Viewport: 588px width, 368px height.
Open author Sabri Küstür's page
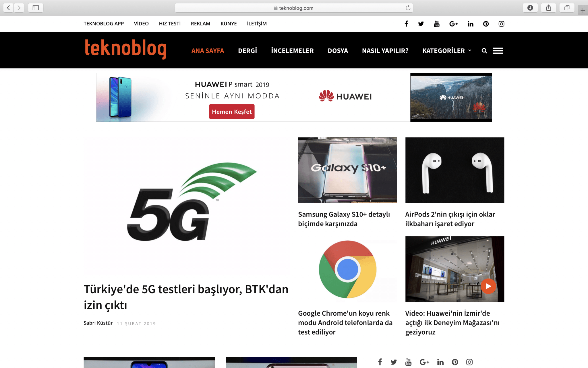pyautogui.click(x=98, y=323)
